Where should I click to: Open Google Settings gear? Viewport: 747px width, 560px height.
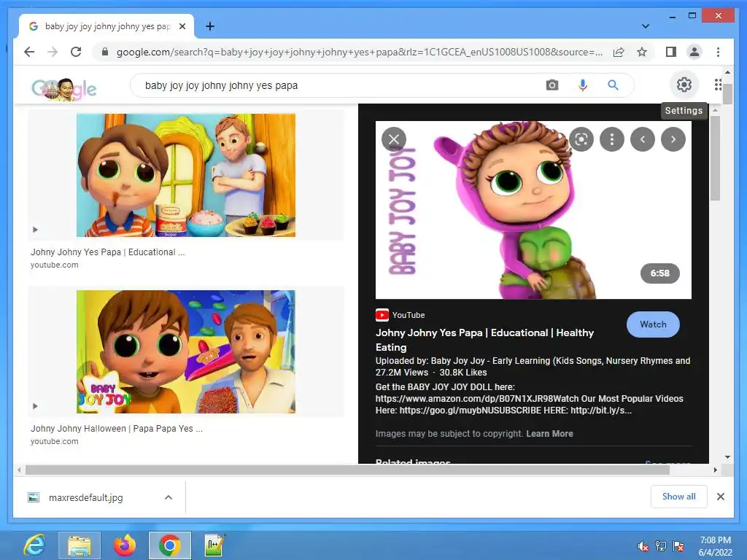click(684, 85)
